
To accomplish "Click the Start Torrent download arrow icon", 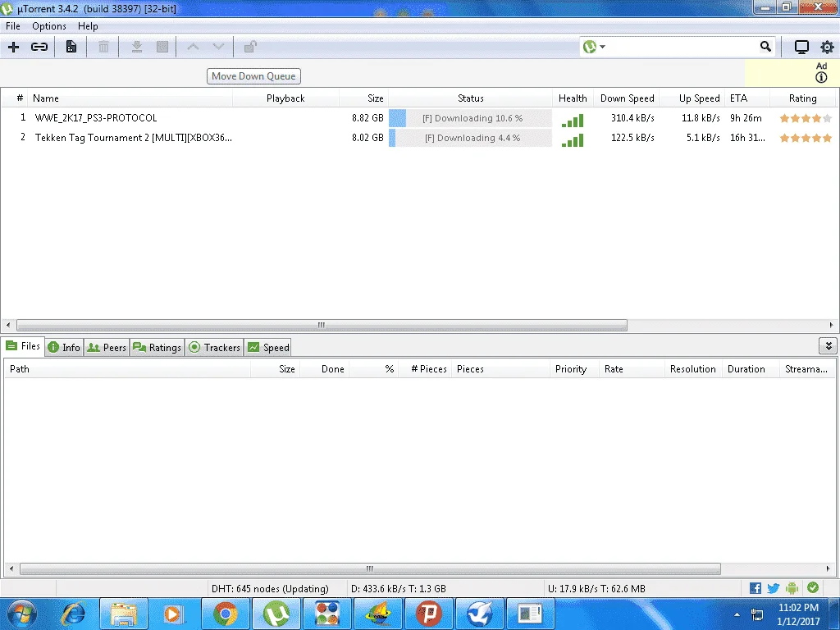I will tap(137, 47).
